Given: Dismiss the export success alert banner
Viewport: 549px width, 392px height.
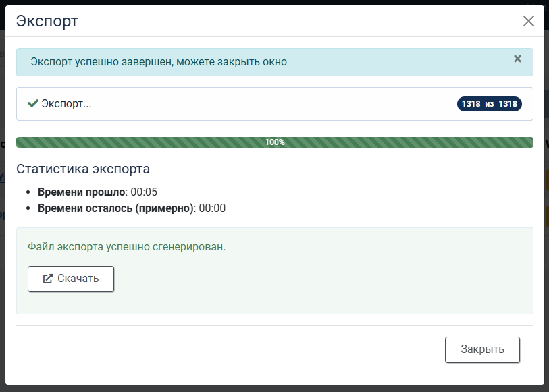Looking at the screenshot, I should (517, 59).
